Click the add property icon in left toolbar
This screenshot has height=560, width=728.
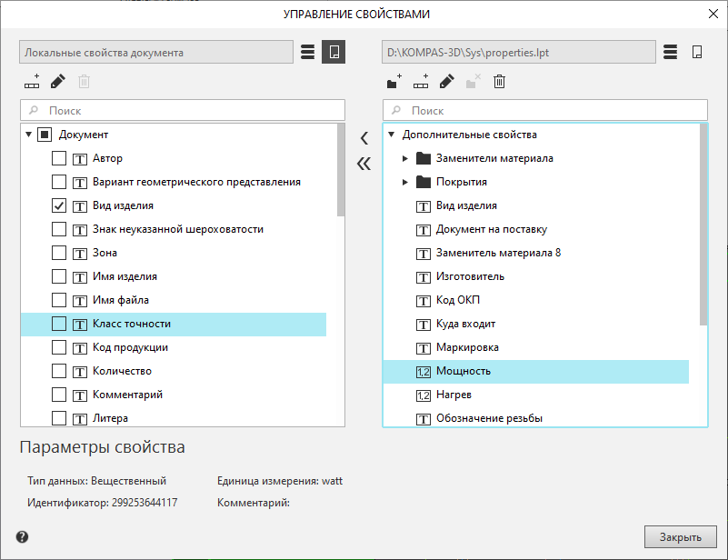point(33,82)
